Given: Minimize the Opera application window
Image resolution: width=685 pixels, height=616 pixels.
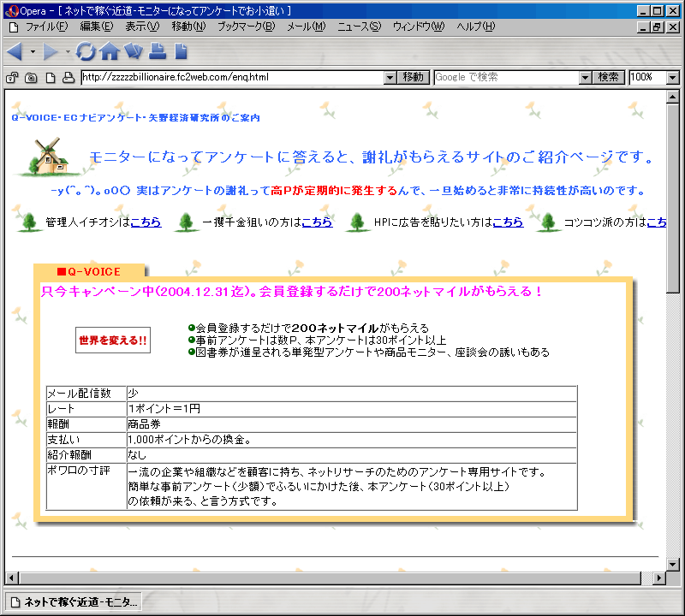Looking at the screenshot, I should (643, 11).
